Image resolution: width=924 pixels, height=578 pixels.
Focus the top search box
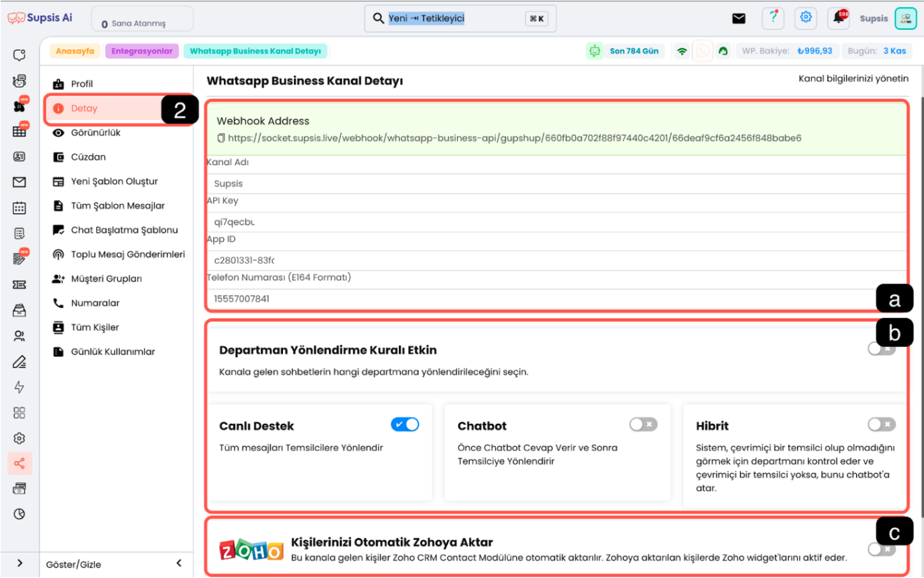pyautogui.click(x=460, y=19)
